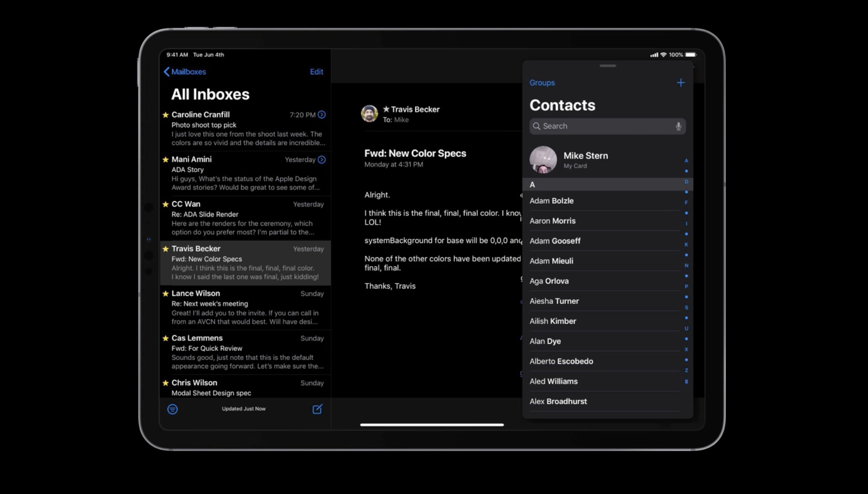Expand thread arrow on Mani Amini email

(321, 160)
